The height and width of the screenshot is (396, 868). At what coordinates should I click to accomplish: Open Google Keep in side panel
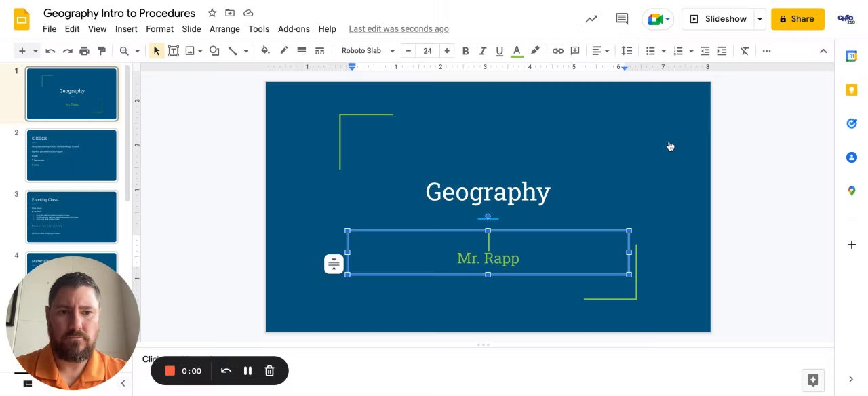point(852,90)
